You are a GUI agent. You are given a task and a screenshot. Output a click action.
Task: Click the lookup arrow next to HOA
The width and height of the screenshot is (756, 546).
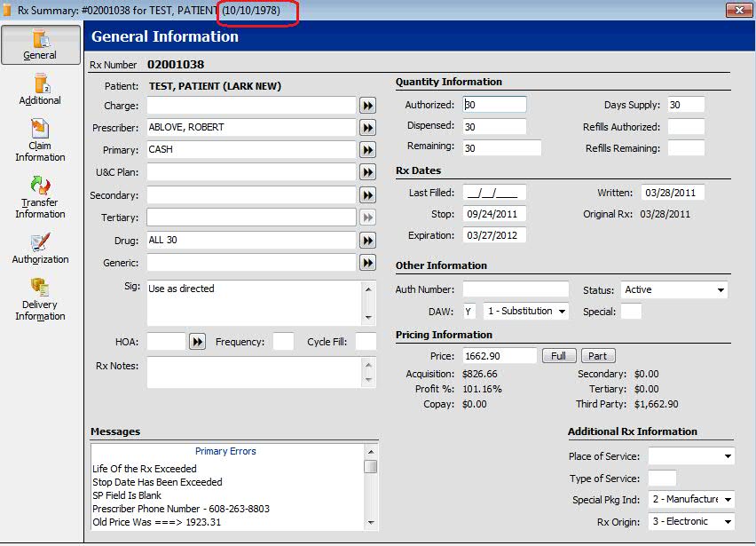pyautogui.click(x=198, y=342)
